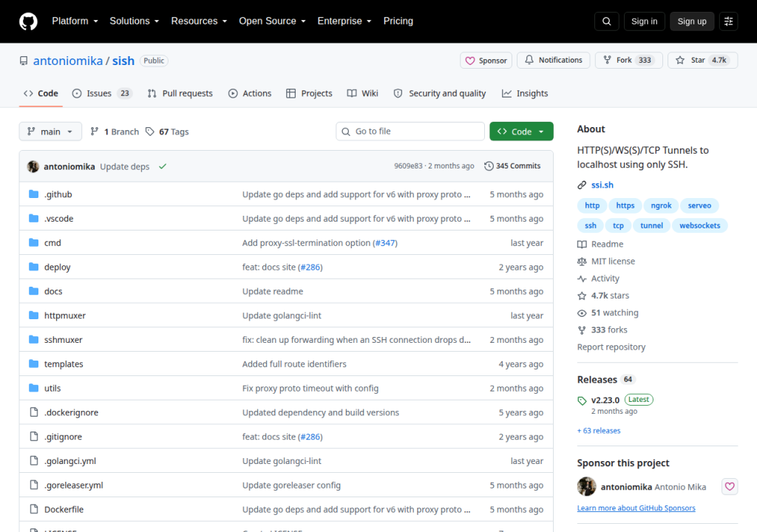
Task: Click the green commit status checkmark
Action: pos(163,166)
